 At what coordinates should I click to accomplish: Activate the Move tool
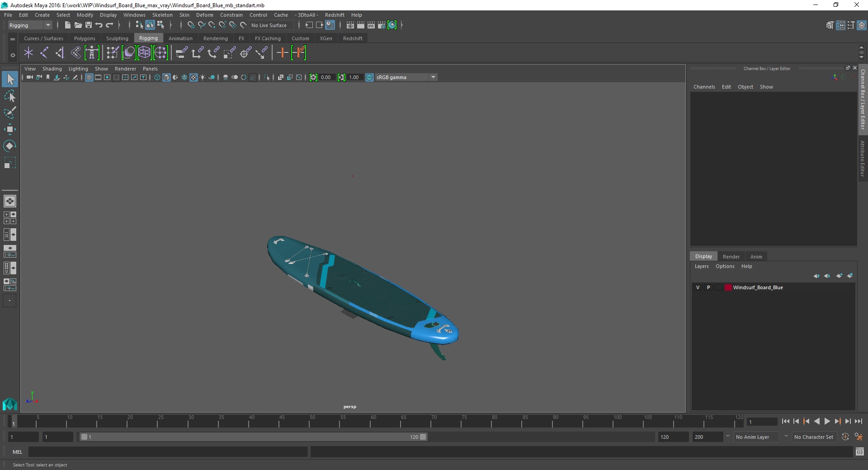coord(10,129)
